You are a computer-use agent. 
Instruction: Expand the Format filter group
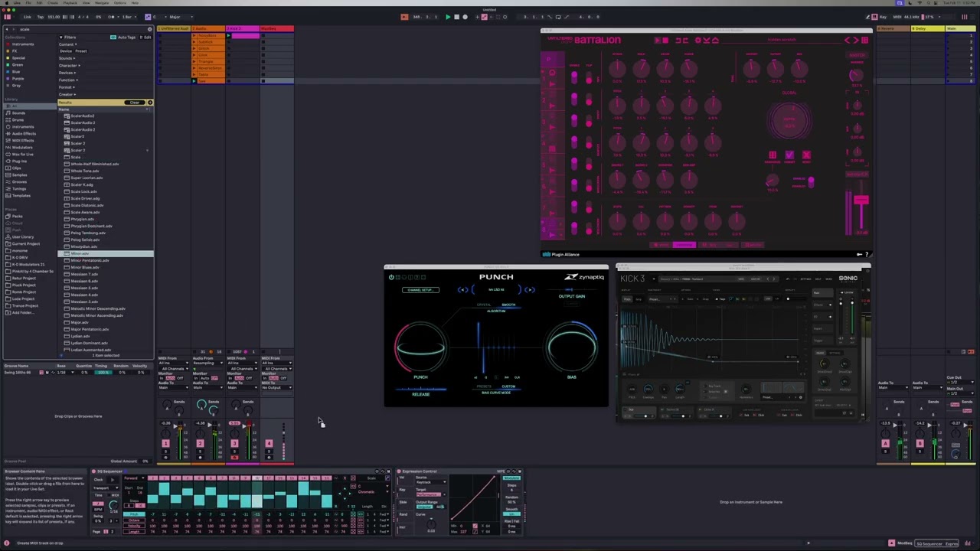tap(67, 86)
